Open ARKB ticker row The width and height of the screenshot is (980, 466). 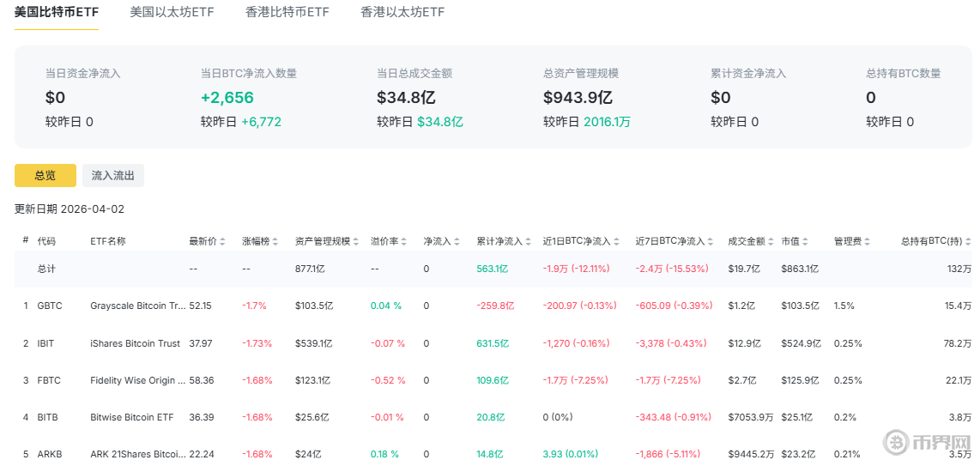(x=50, y=454)
